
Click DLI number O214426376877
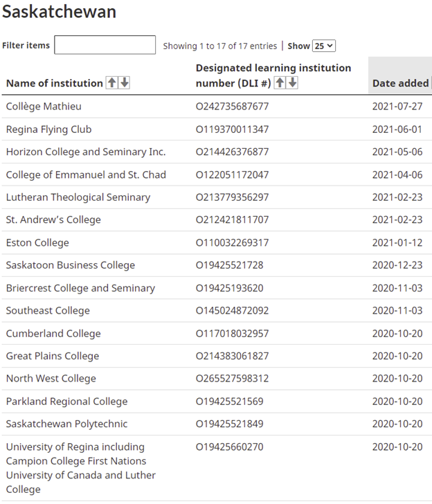point(232,152)
